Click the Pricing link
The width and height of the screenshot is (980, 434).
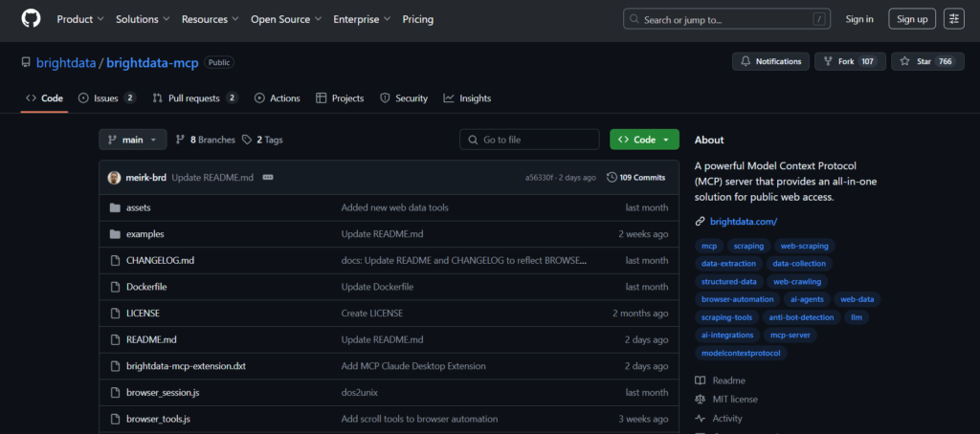(418, 19)
